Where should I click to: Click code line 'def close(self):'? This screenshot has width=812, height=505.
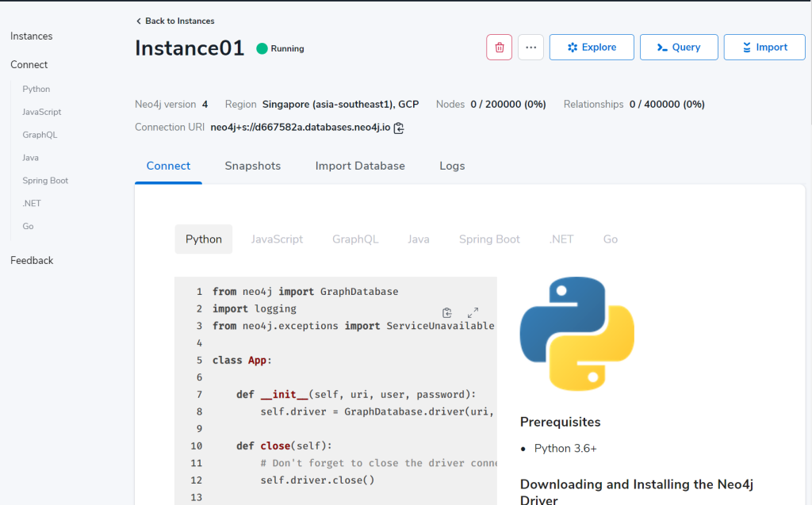click(x=285, y=446)
